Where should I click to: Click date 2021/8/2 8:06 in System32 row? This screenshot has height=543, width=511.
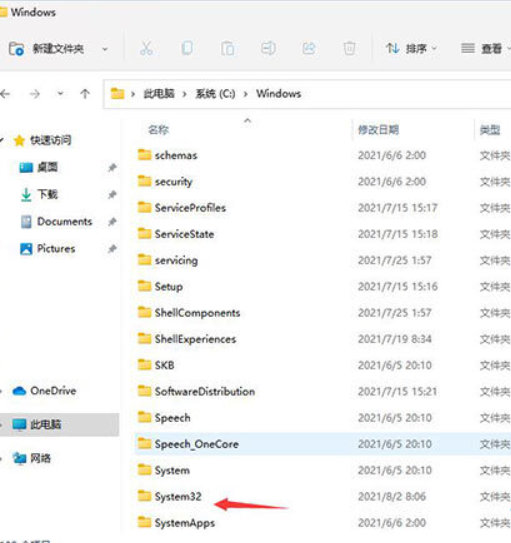[392, 497]
